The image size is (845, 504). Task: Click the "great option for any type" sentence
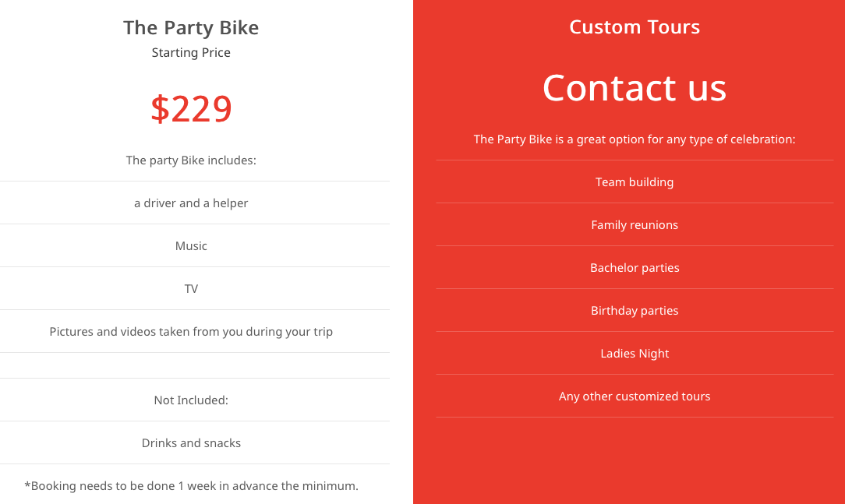635,139
